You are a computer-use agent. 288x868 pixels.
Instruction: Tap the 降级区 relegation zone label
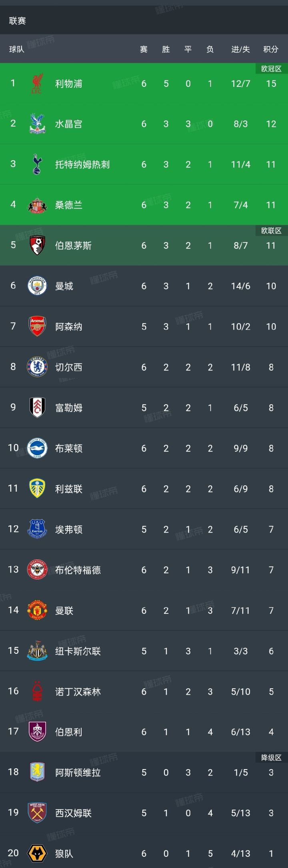[x=271, y=757]
